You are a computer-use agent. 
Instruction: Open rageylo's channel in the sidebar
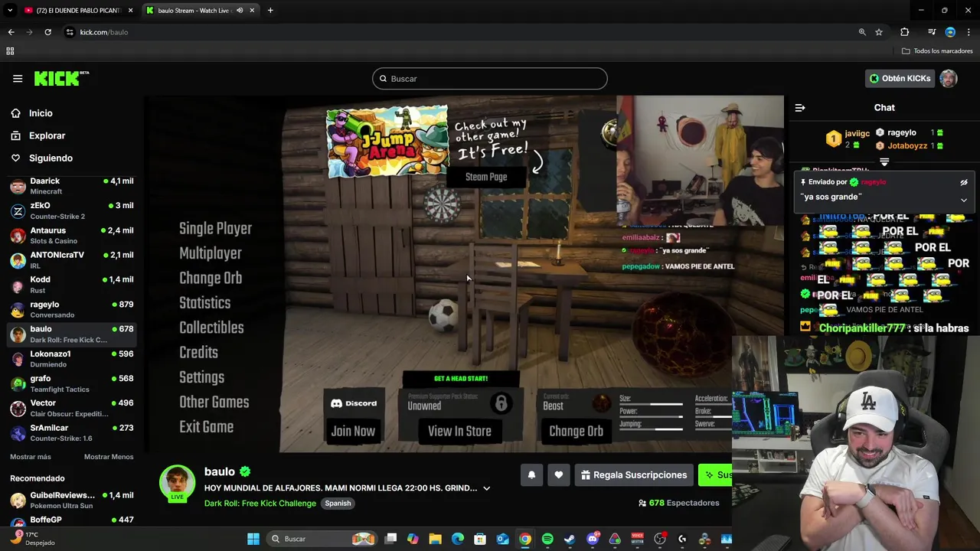point(72,309)
